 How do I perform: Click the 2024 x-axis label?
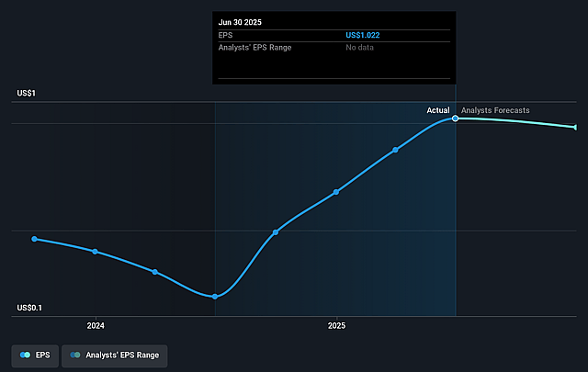[x=96, y=325]
